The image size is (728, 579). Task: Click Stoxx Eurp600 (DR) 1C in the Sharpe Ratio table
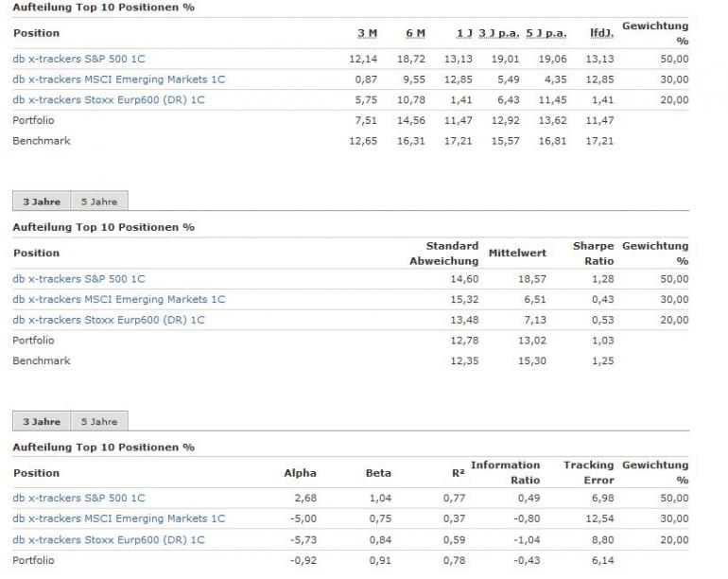(x=109, y=320)
